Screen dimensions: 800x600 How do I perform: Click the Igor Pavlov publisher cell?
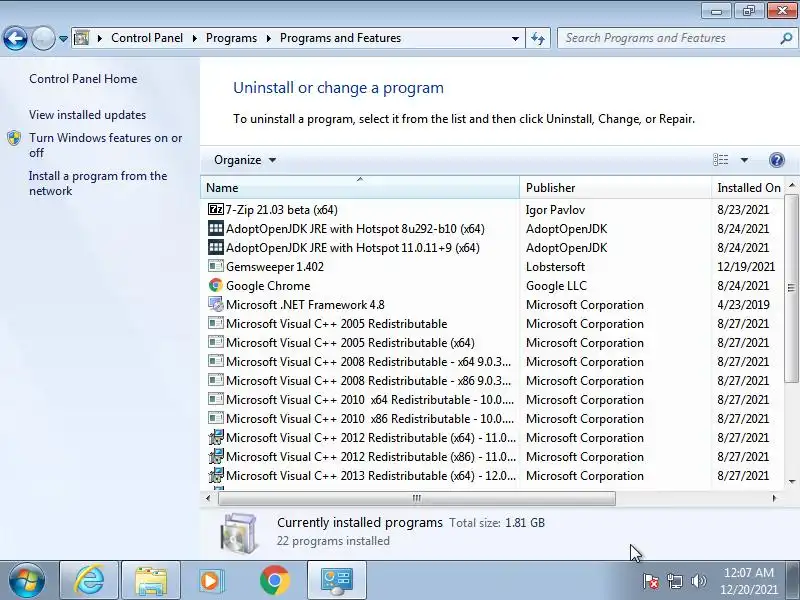pos(555,210)
